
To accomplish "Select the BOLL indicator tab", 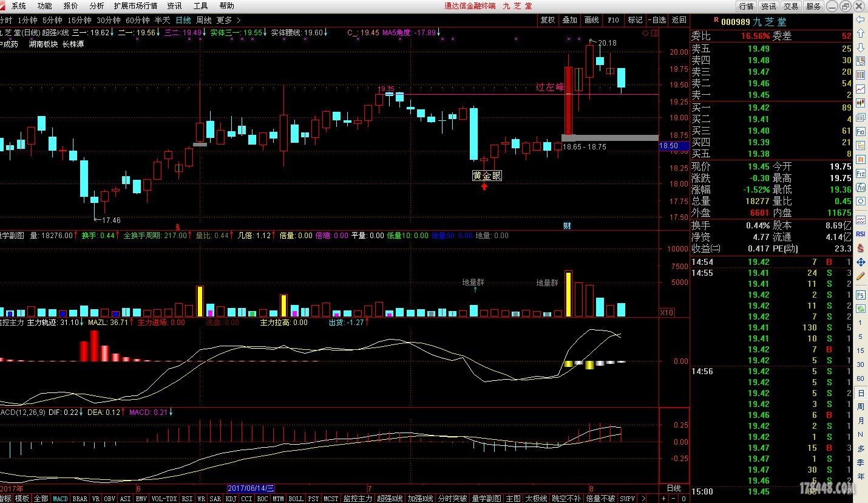I will [x=296, y=498].
